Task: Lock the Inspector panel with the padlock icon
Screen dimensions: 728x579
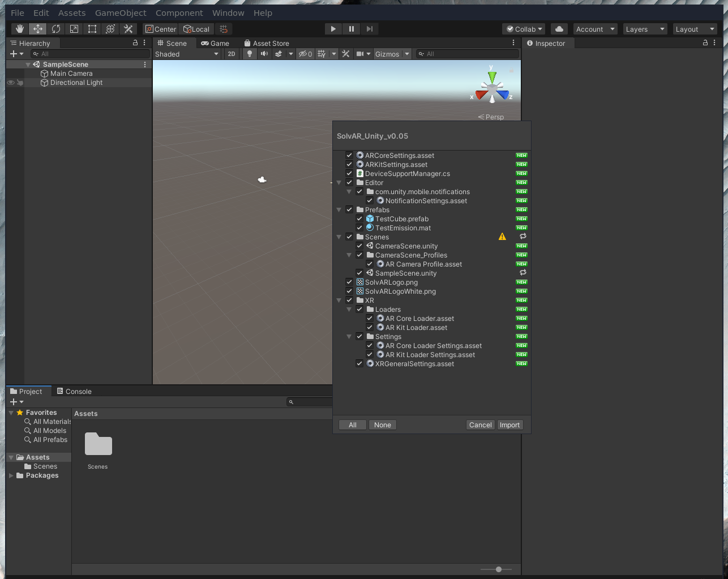Action: [x=705, y=43]
